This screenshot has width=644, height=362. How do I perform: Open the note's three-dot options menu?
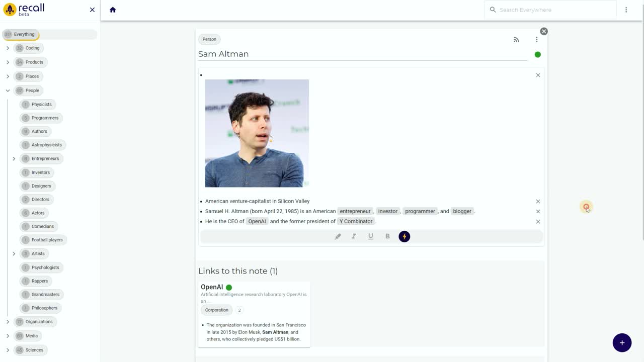click(x=536, y=39)
